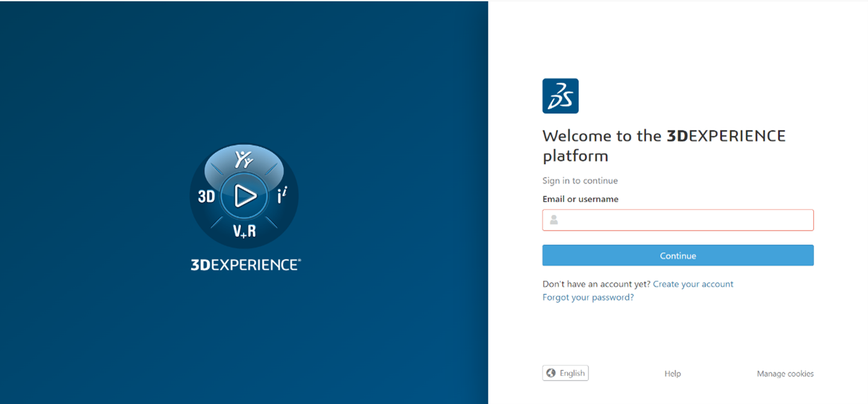868x404 pixels.
Task: Click the compass center play button
Action: (x=244, y=196)
